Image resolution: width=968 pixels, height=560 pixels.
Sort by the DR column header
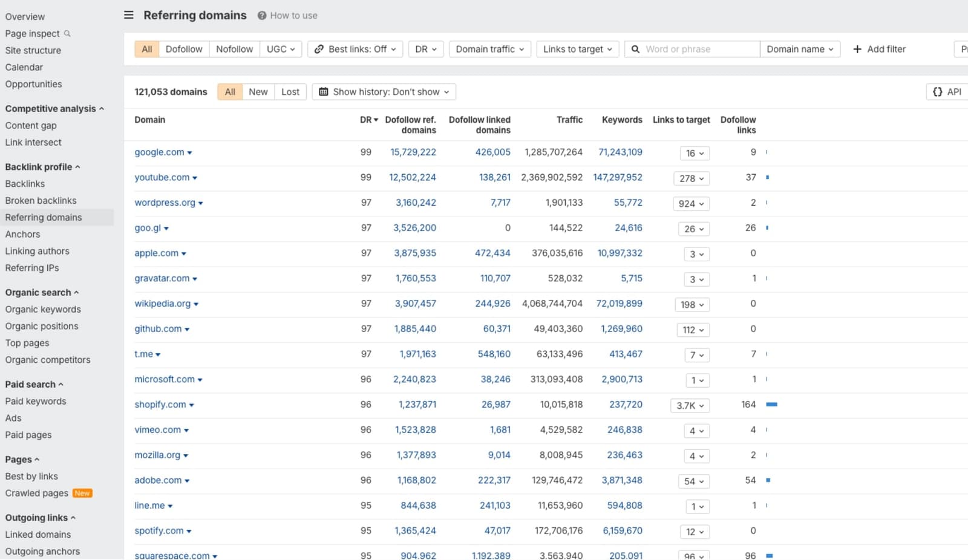pos(368,120)
